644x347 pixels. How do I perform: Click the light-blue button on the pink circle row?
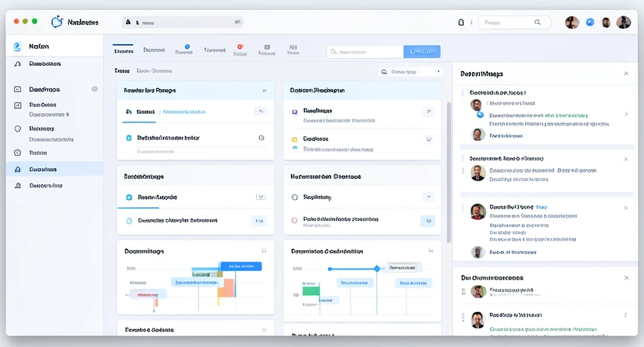[428, 221]
